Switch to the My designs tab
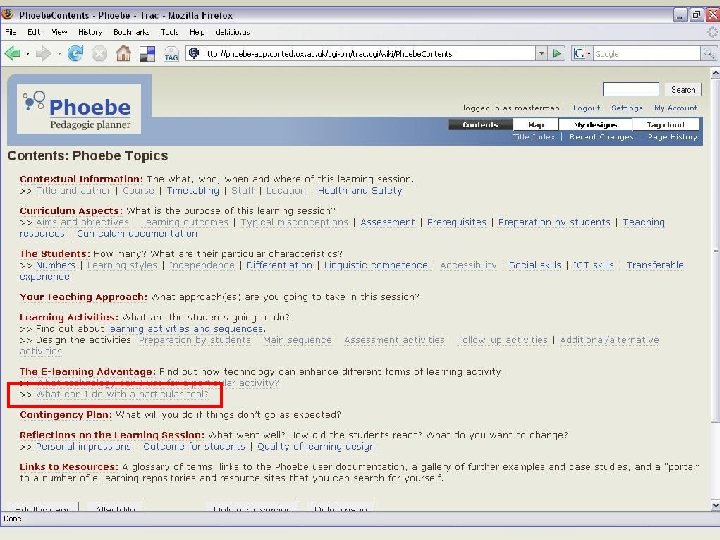Screen dimensions: 720x540 click(596, 124)
